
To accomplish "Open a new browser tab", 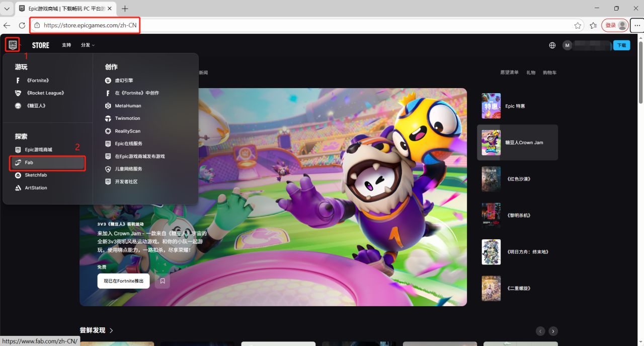I will [125, 9].
